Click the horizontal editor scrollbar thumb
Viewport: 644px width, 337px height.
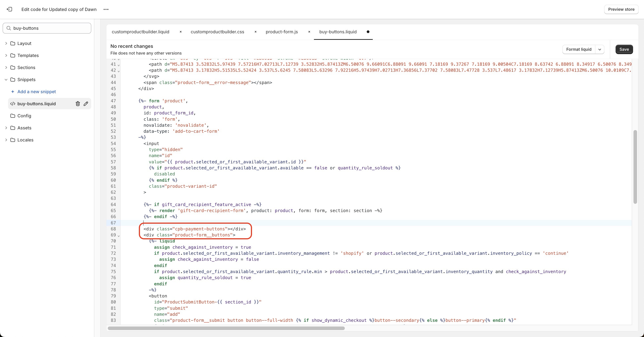point(226,328)
